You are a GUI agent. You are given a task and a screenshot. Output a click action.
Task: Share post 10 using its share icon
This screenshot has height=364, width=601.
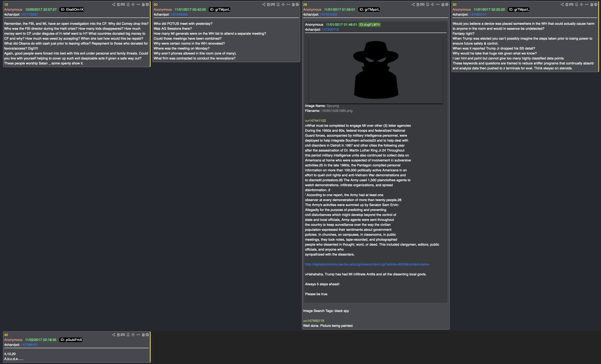114,4
